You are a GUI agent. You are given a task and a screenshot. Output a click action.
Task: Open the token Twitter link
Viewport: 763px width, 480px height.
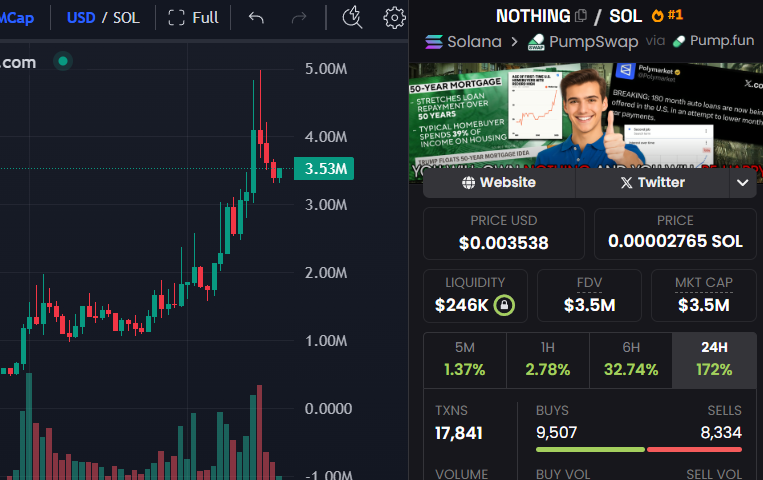tap(652, 182)
